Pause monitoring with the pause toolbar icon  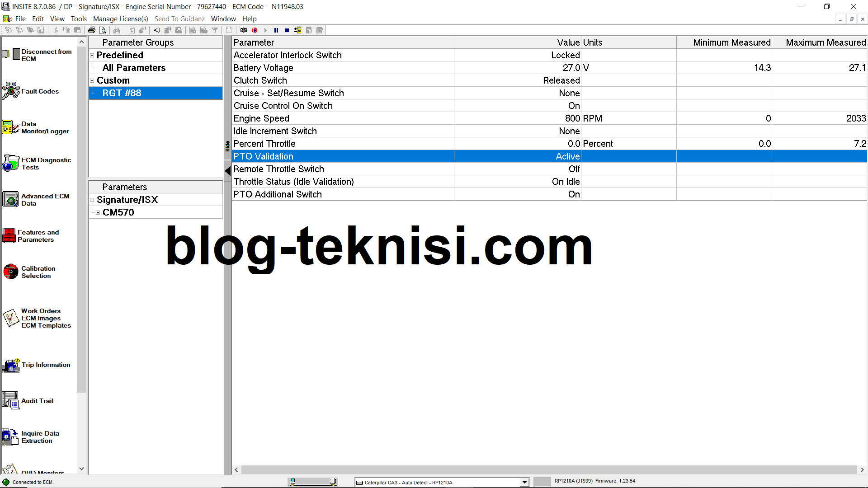[276, 30]
